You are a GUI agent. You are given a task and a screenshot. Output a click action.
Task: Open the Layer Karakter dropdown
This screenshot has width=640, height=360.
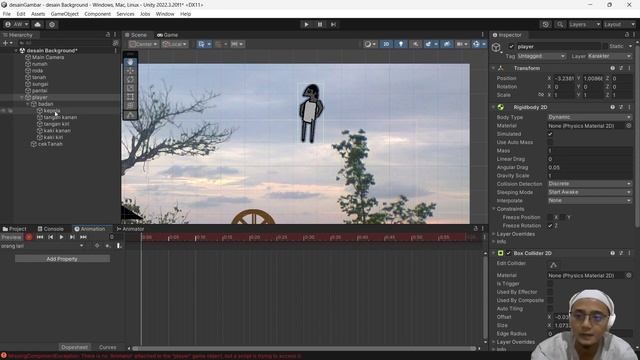pos(609,56)
